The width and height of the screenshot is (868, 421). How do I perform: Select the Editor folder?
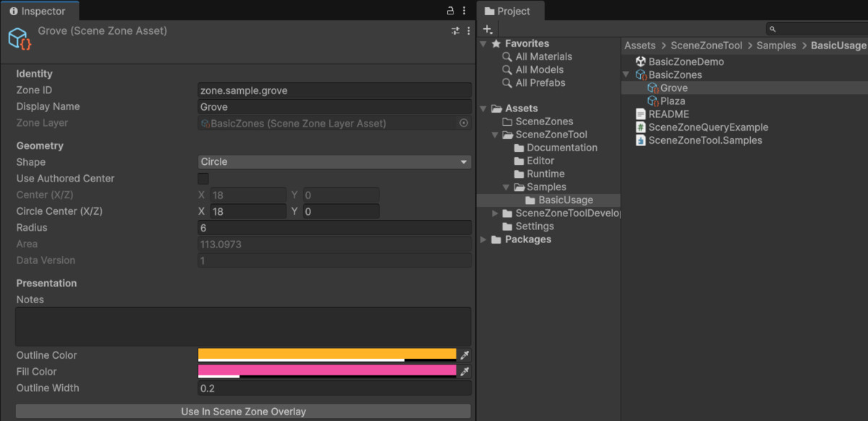534,161
